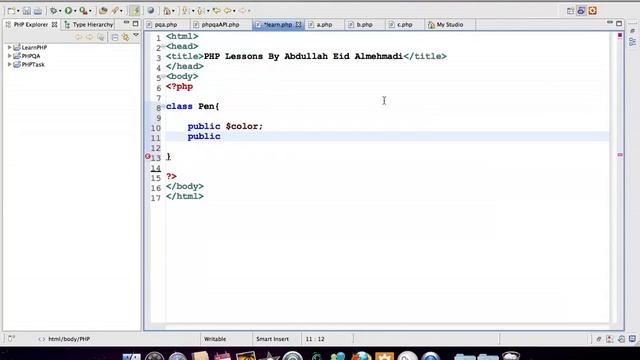Open the Debug dropdown arrow
Image resolution: width=640 pixels, height=360 pixels.
(60, 11)
